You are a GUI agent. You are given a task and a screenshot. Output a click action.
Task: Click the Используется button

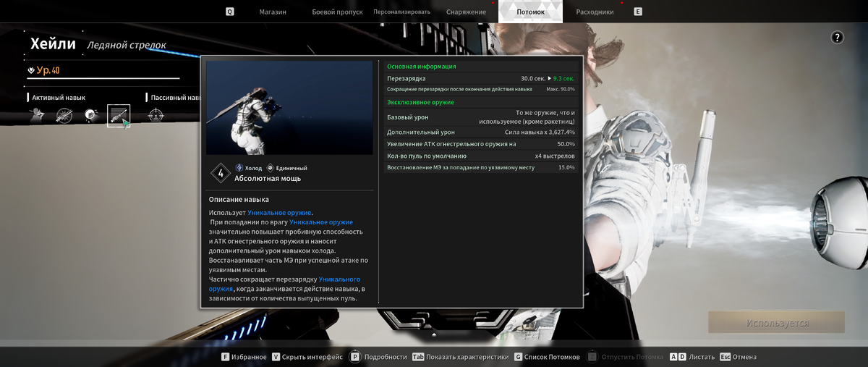click(776, 323)
